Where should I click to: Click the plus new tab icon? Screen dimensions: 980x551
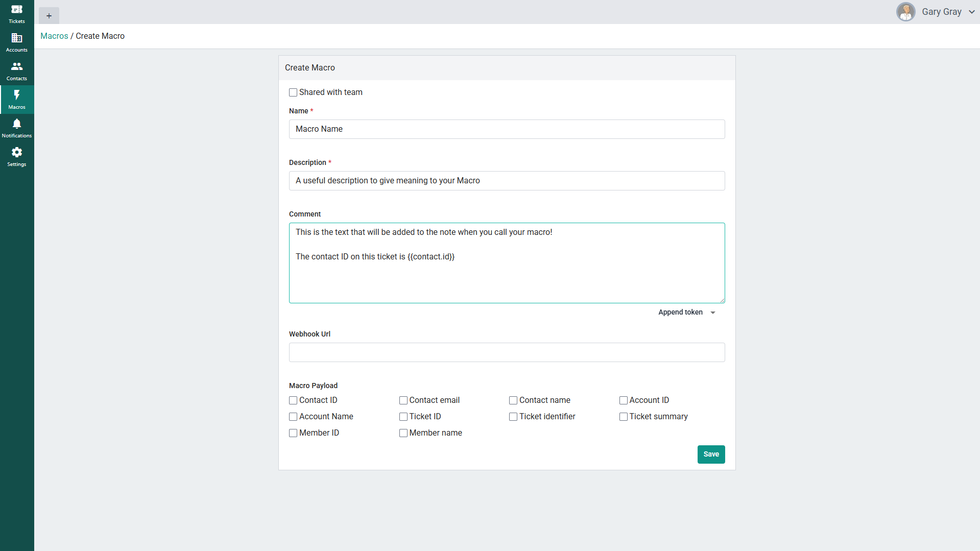(x=49, y=16)
